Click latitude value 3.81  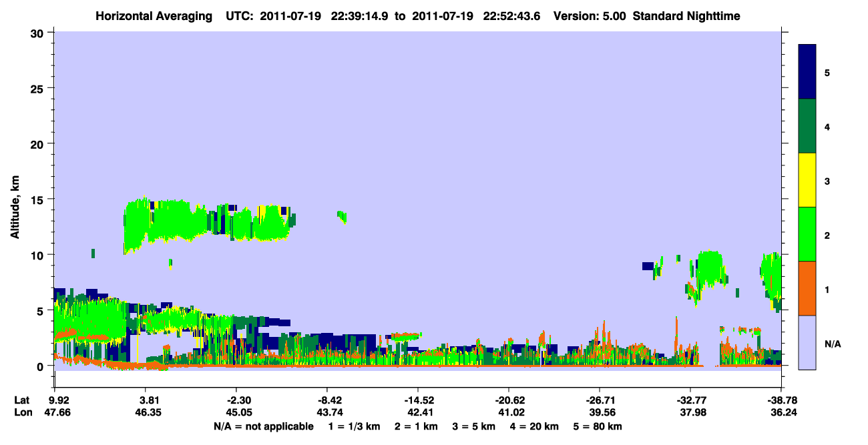pos(150,400)
